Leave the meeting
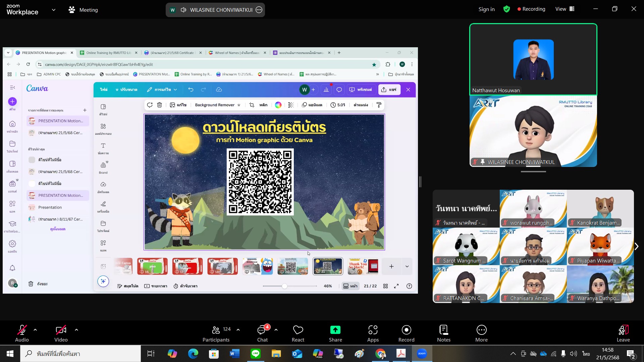Viewport: 644px width, 362px height. point(623,333)
